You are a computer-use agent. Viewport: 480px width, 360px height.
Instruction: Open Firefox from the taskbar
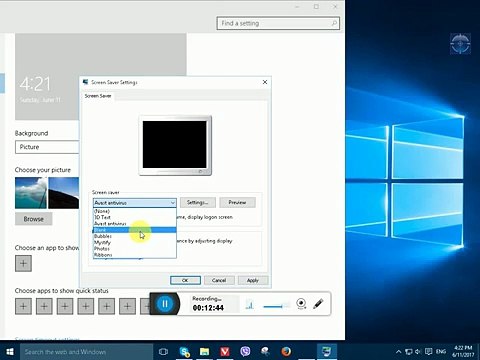click(x=286, y=352)
